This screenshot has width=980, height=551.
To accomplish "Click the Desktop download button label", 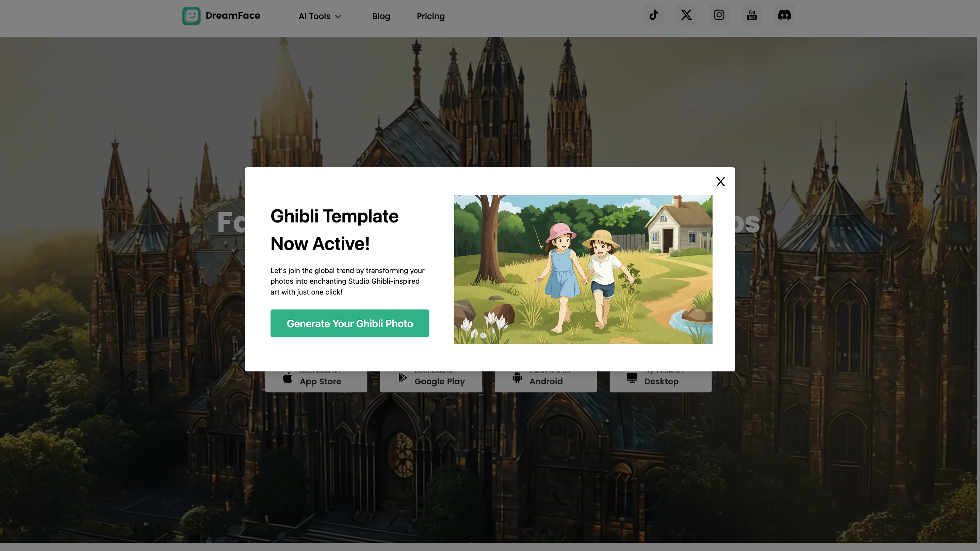I will [x=661, y=381].
